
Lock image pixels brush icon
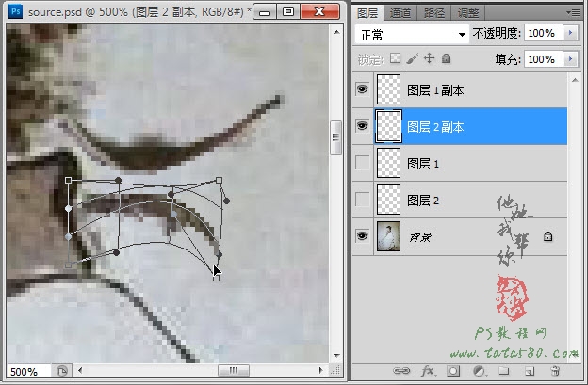pos(412,58)
